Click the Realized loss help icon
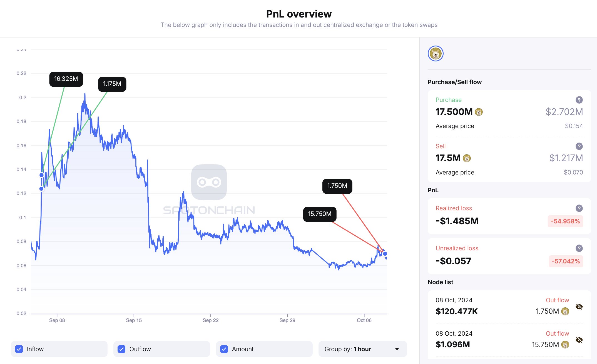The width and height of the screenshot is (597, 364). click(579, 208)
